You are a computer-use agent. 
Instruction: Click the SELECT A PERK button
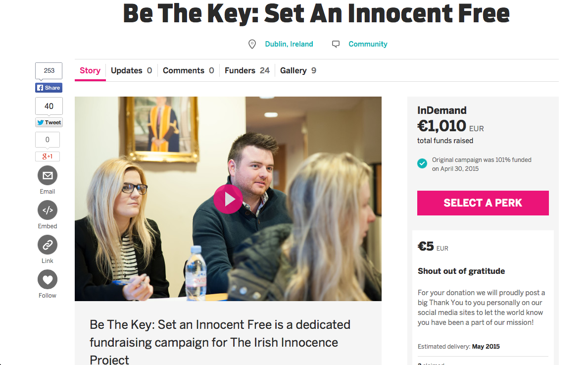[x=483, y=203]
